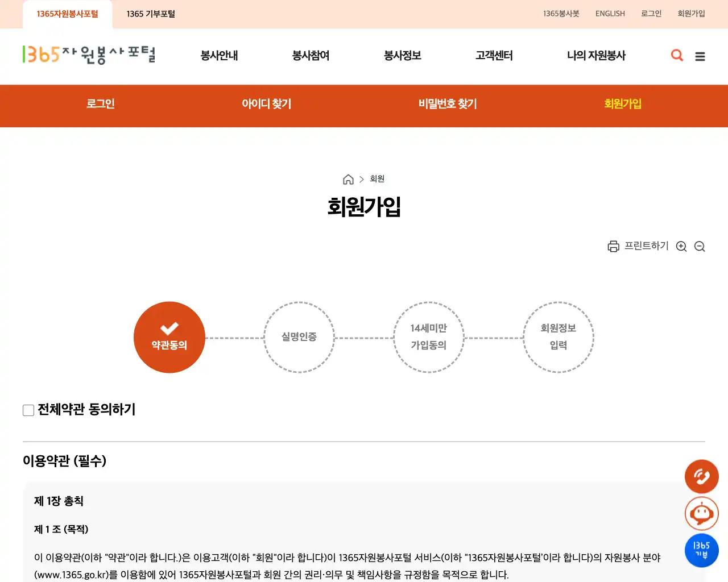728x582 pixels.
Task: Click the 프린트하기 printer icon
Action: coord(613,246)
